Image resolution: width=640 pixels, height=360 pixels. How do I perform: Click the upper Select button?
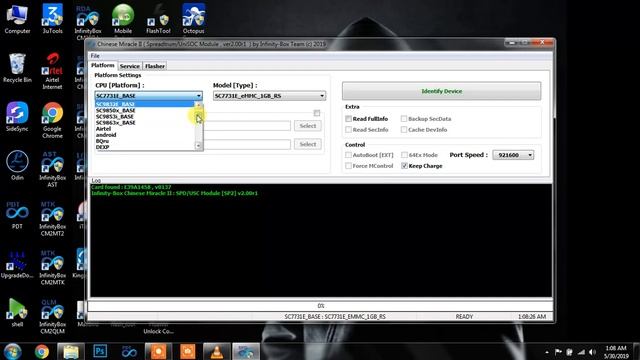tap(308, 126)
